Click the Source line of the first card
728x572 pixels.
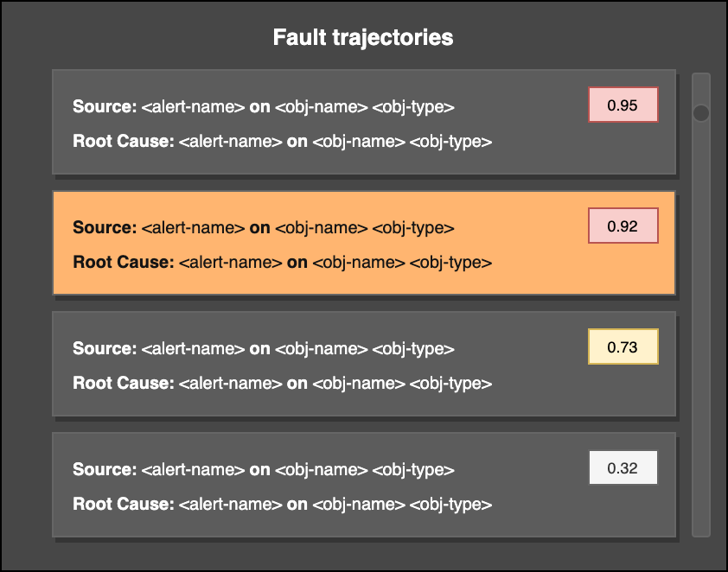pos(281,106)
